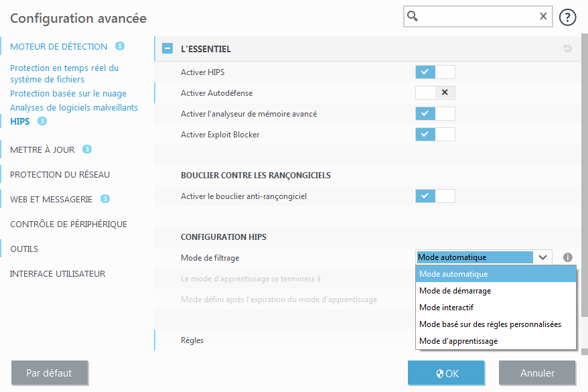Screen dimensions: 588x392
Task: Clear the search field with X icon
Action: [x=543, y=17]
